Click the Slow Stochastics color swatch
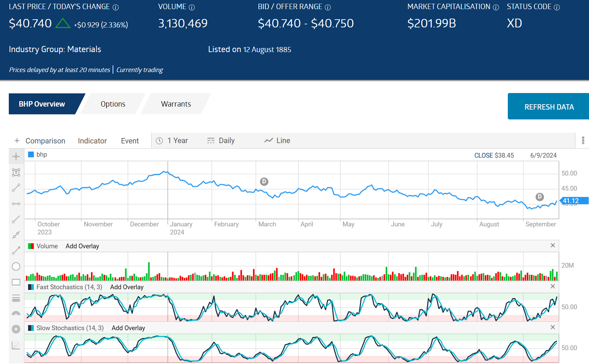589x364 pixels. pos(31,328)
